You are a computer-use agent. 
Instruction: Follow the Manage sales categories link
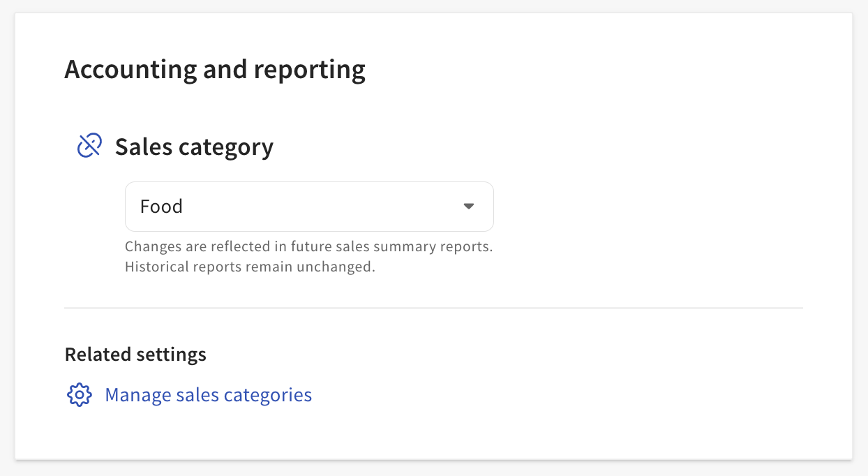(x=208, y=394)
